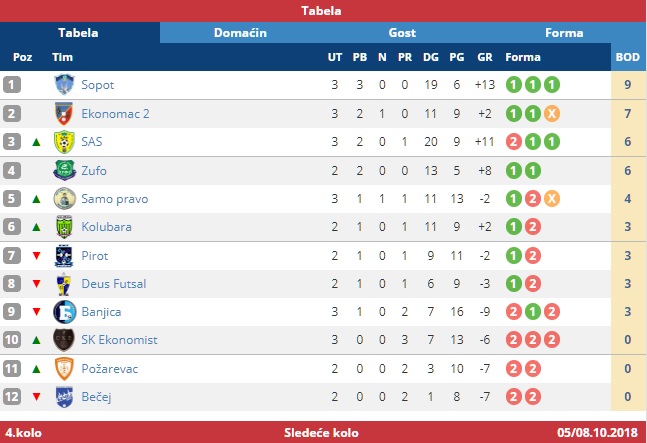Click the orange X draw marker for Ekonomac 2
This screenshot has width=647, height=443.
pos(552,113)
